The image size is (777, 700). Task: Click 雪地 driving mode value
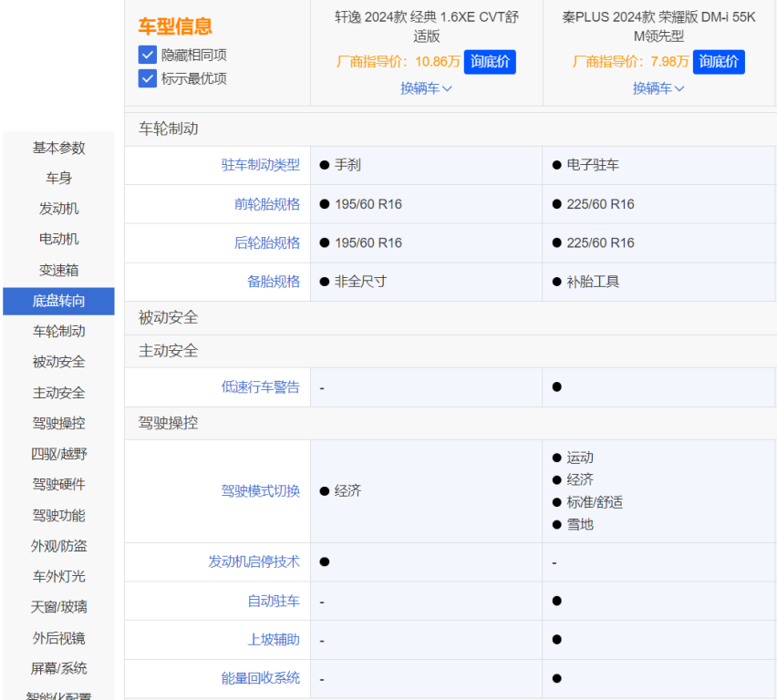pyautogui.click(x=580, y=524)
